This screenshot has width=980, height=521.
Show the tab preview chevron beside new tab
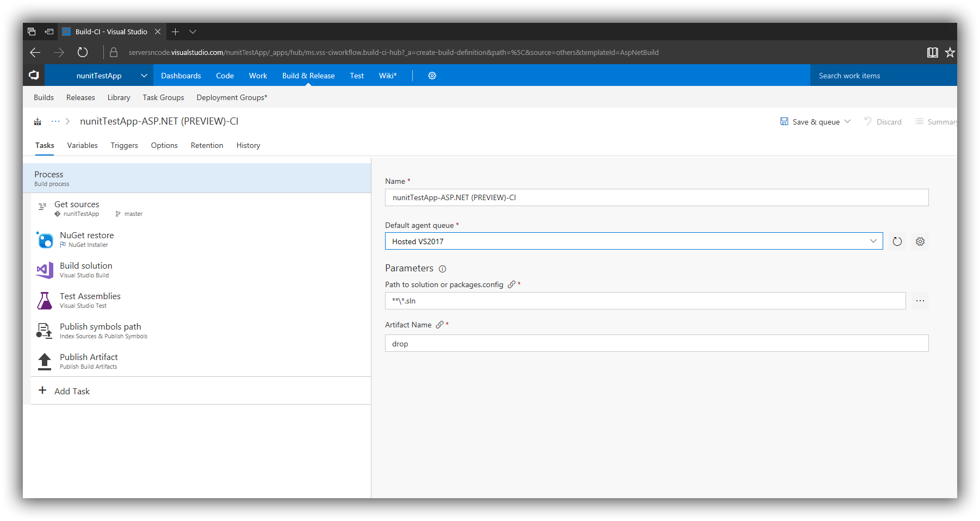click(193, 32)
